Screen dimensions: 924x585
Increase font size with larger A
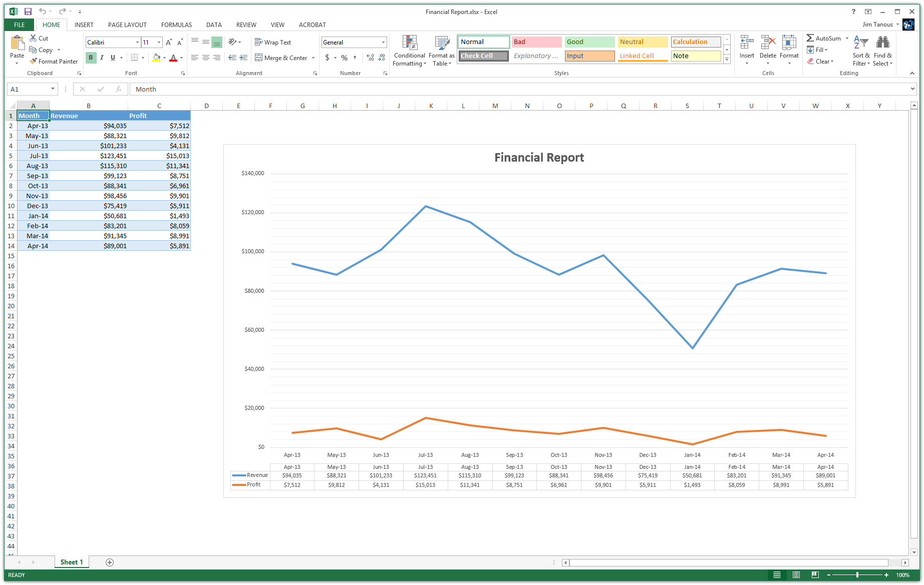tap(169, 43)
